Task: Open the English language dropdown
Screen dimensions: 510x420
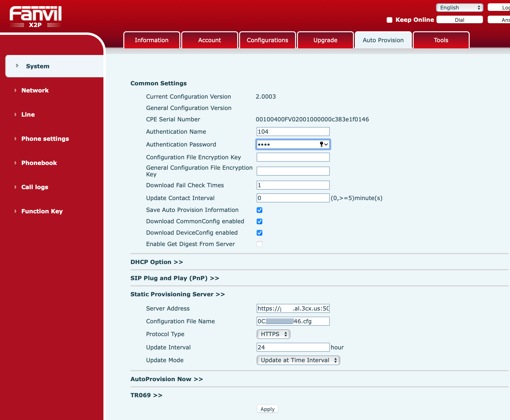Action: (459, 8)
